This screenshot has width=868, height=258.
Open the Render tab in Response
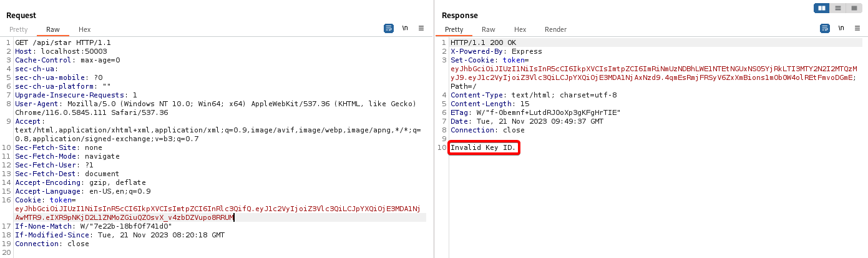(555, 29)
